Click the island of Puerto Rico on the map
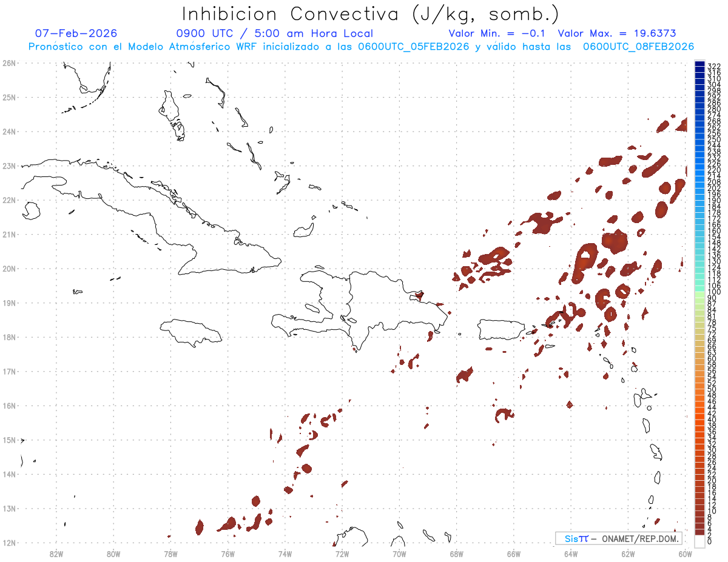The image size is (728, 562). tap(502, 330)
